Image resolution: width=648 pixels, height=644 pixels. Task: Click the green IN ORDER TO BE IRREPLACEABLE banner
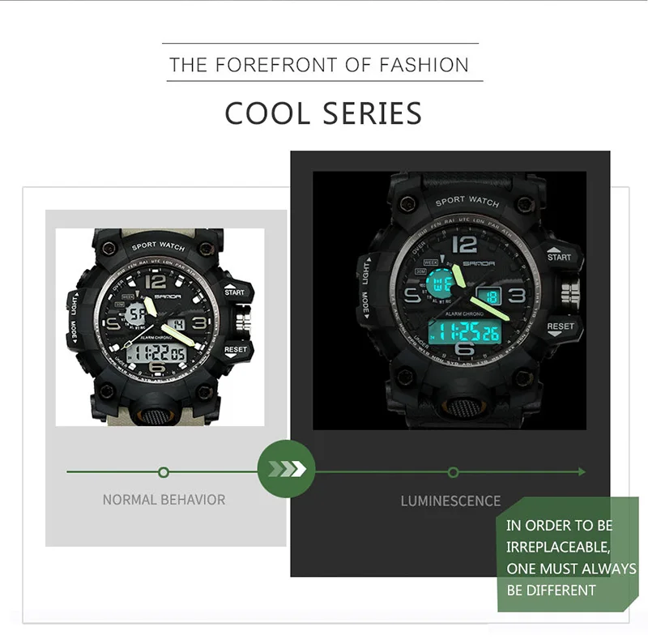[x=568, y=554]
